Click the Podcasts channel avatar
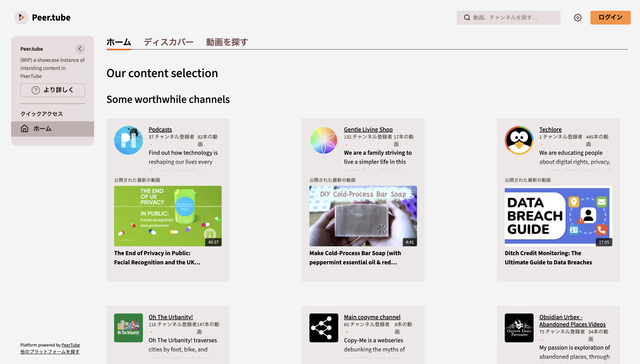The height and width of the screenshot is (364, 640). click(x=128, y=140)
